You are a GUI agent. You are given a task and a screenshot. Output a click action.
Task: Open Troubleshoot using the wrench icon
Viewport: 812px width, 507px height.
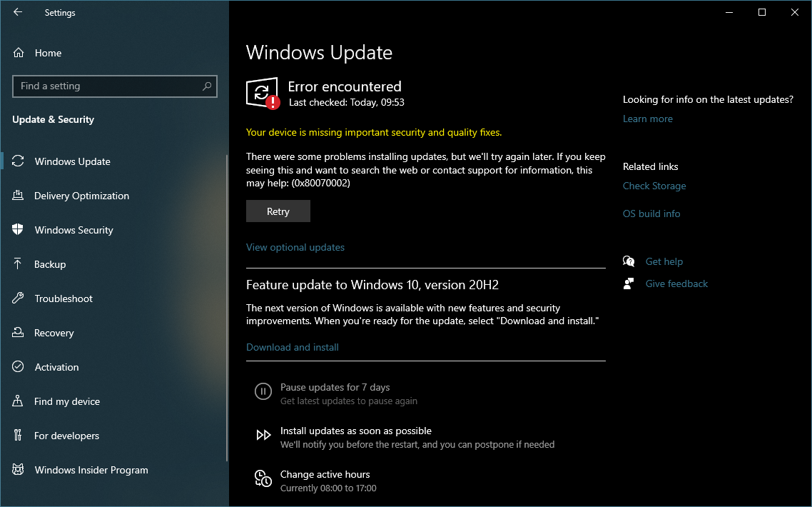tap(19, 298)
